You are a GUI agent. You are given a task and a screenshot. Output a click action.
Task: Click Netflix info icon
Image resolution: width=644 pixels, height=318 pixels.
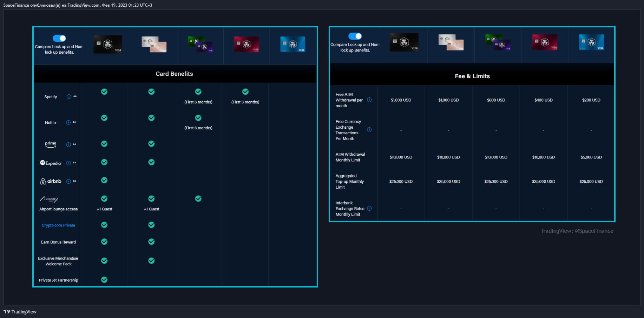[68, 123]
